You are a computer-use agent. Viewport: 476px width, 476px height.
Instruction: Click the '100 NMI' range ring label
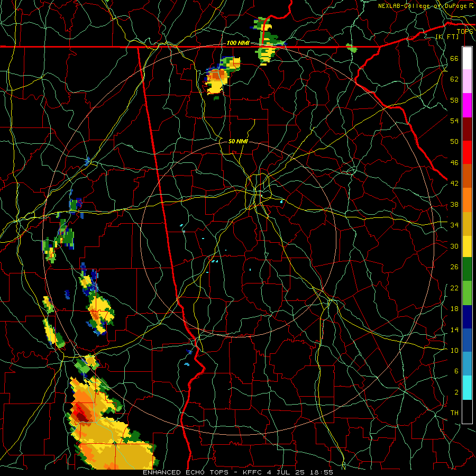coord(238,43)
